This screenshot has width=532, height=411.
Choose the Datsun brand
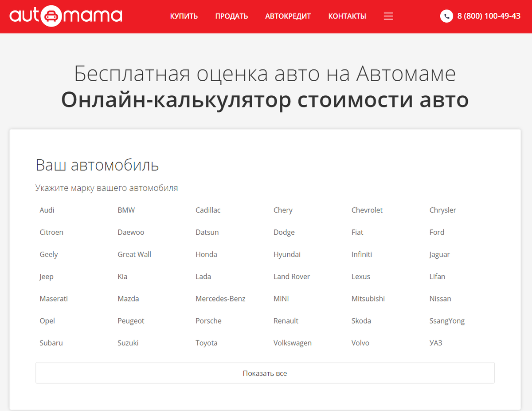tap(207, 232)
